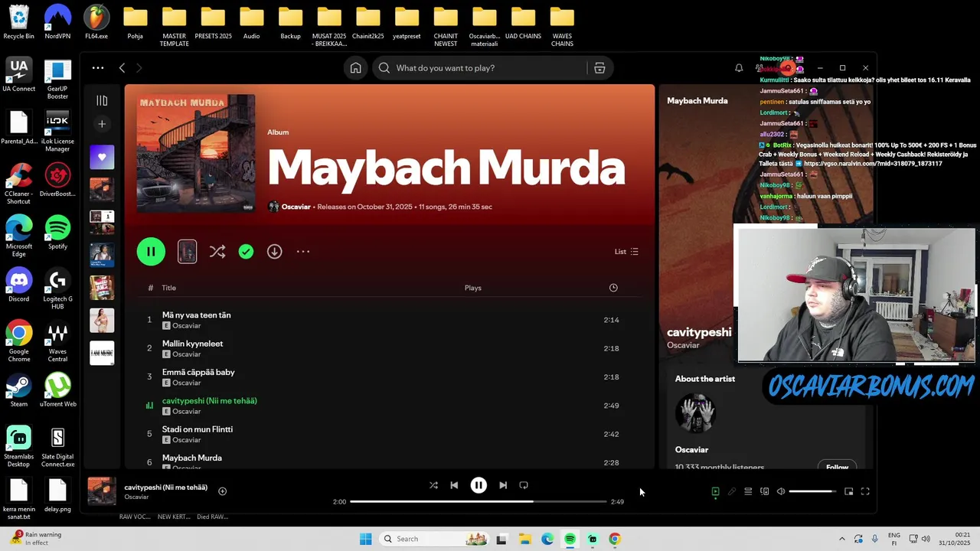Open the FL64.exe desktop shortcut
This screenshot has width=980, height=551.
pos(96,22)
